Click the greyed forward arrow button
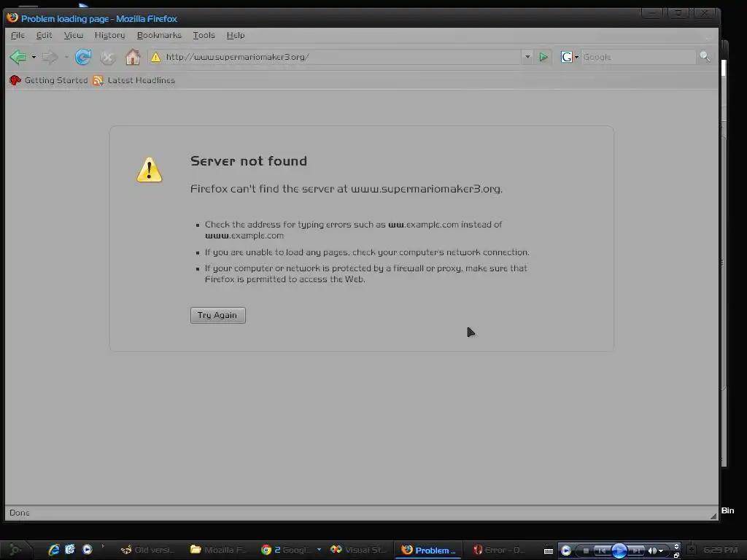This screenshot has height=560, width=747. coord(49,57)
